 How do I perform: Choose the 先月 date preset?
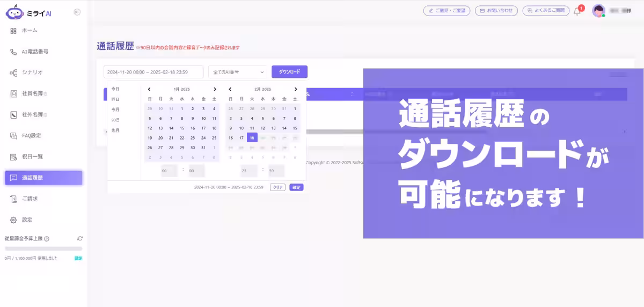(115, 130)
